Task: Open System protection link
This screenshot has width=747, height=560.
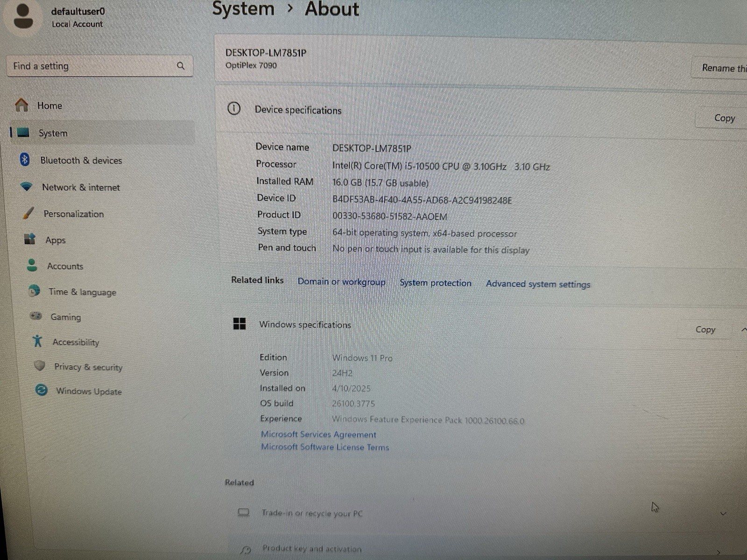Action: tap(436, 283)
